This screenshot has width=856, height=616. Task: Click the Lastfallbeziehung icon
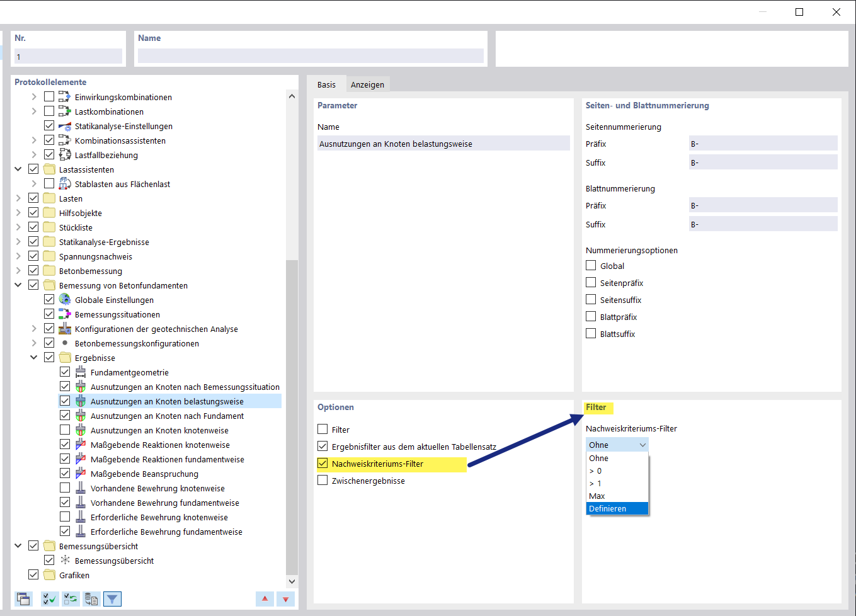pos(64,155)
